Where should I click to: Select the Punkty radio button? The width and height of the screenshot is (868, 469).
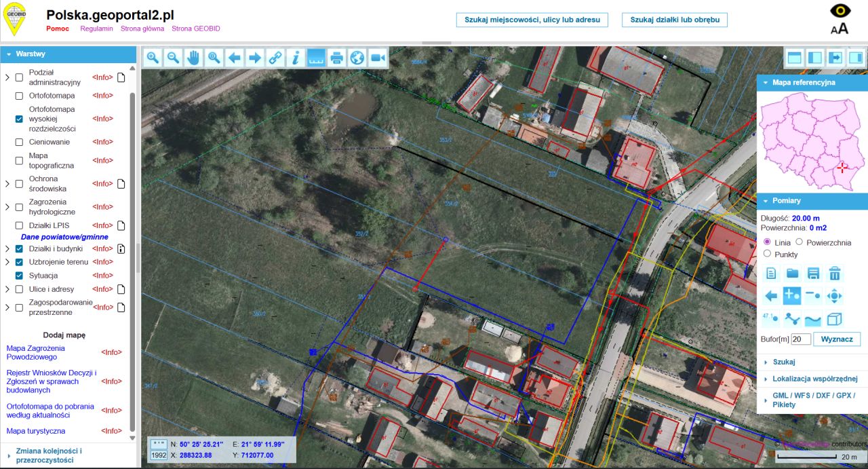(768, 253)
